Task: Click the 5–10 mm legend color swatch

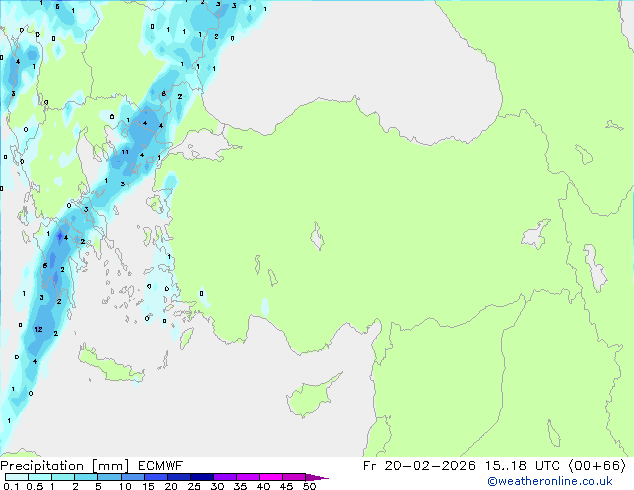Action: [x=109, y=477]
